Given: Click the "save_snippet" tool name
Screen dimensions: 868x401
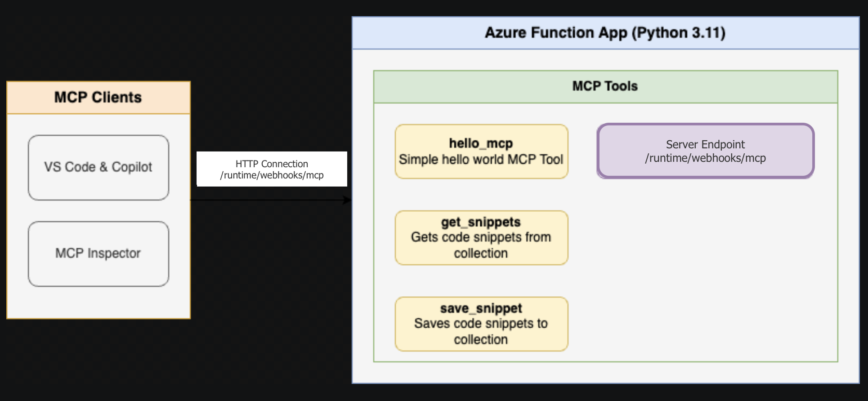Looking at the screenshot, I should 481,308.
